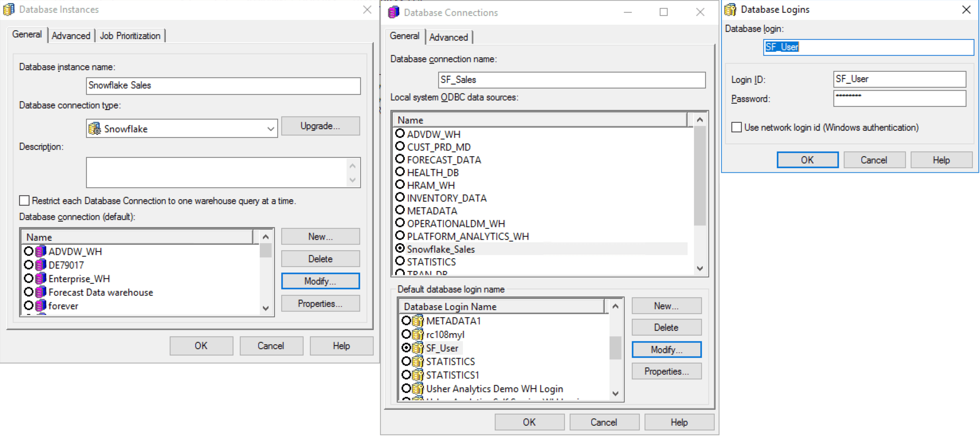Viewport: 980px width, 436px height.
Task: Click the Usher Analytics Demo login icon
Action: pyautogui.click(x=417, y=389)
